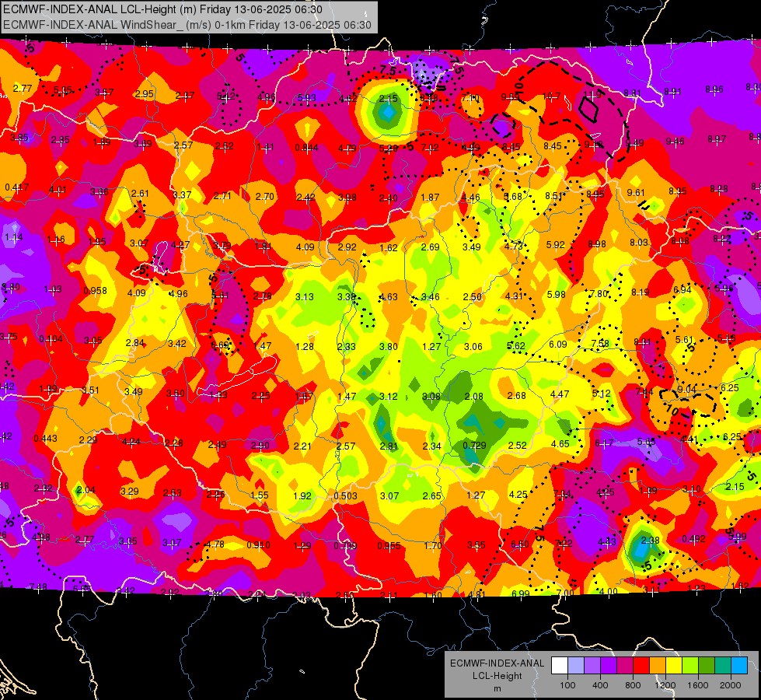Click the wind shear value 2.38
The width and height of the screenshot is (761, 700).
651,541
